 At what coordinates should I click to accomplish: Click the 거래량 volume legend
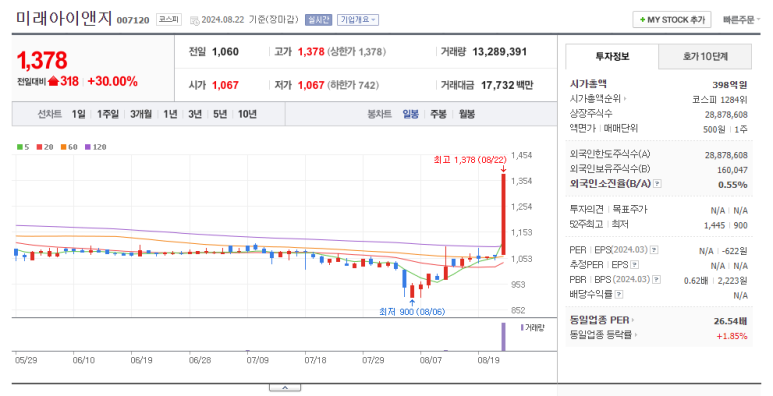coord(532,327)
